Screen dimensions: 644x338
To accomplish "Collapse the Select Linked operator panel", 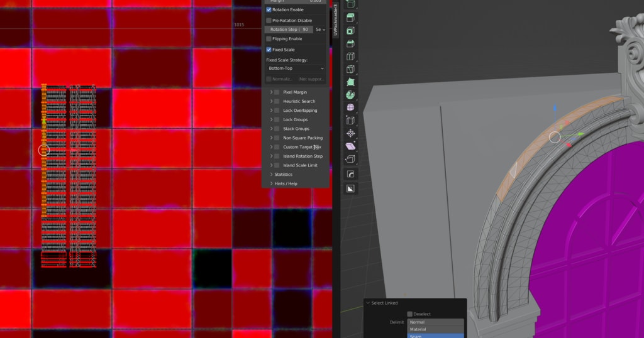I will [x=368, y=303].
